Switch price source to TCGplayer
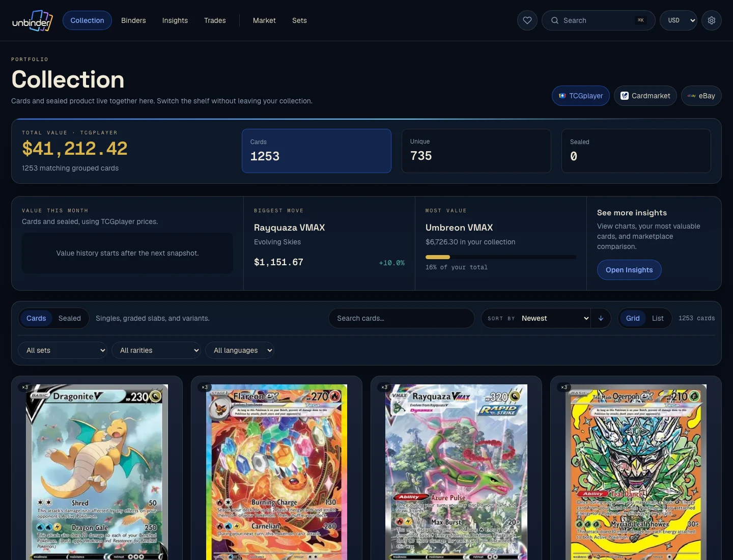733x560 pixels. tap(581, 96)
